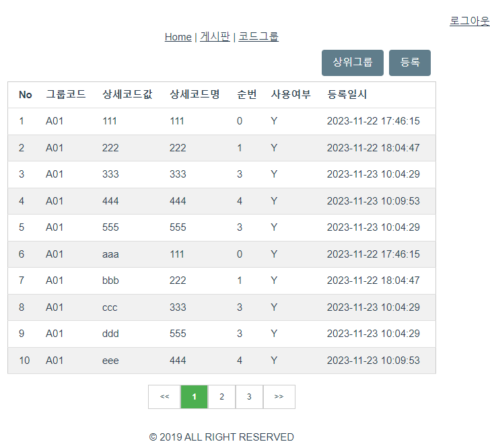The height and width of the screenshot is (448, 490).
Task: Go to page 2 in pagination
Action: (221, 397)
